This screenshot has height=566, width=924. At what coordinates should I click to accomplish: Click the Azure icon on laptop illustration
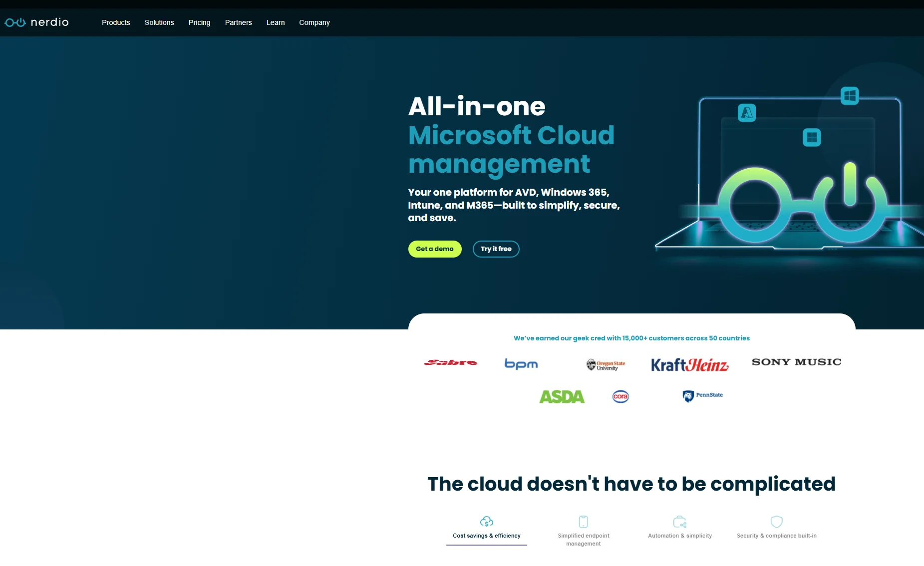(x=746, y=113)
